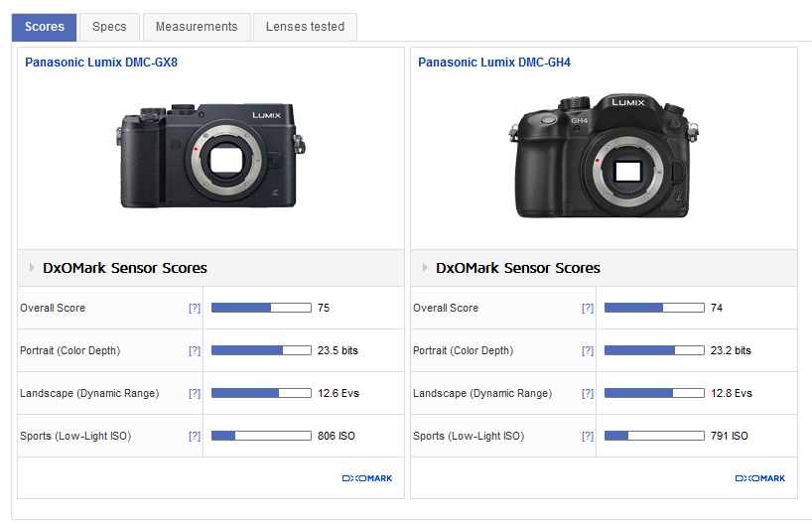Click the GX8 Overall Score bar
The height and width of the screenshot is (522, 812).
pos(261,308)
